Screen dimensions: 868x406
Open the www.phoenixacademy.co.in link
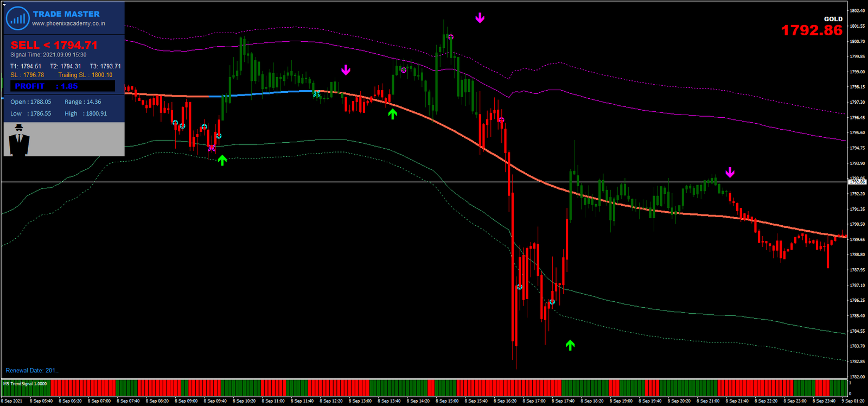[x=68, y=24]
